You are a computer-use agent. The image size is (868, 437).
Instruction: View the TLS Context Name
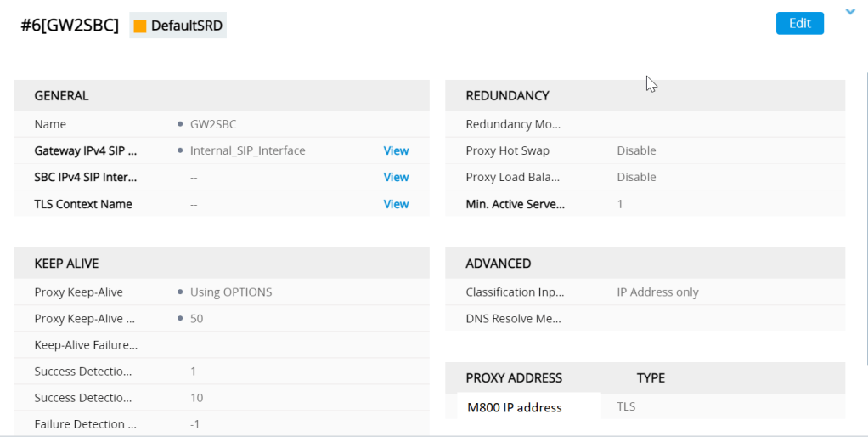click(396, 204)
